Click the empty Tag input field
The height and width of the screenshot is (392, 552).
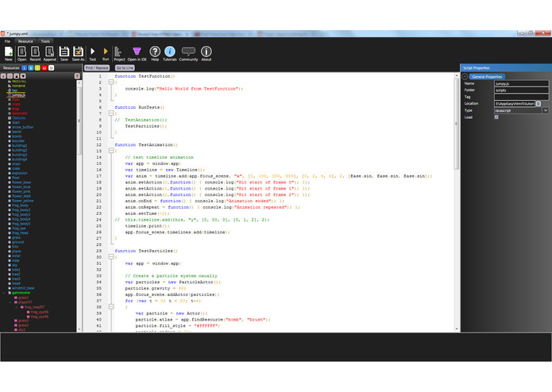point(521,97)
